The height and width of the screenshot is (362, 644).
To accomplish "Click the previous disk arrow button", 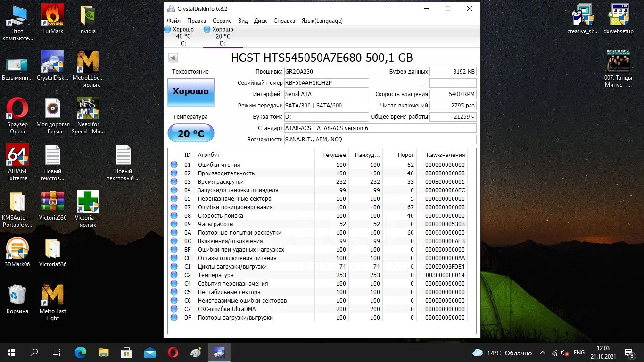I will point(173,58).
